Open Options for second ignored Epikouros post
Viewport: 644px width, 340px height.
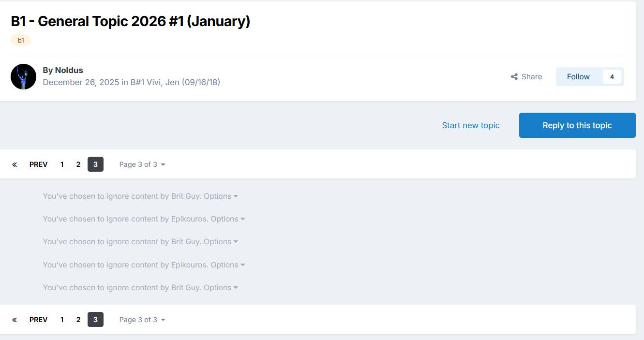228,265
